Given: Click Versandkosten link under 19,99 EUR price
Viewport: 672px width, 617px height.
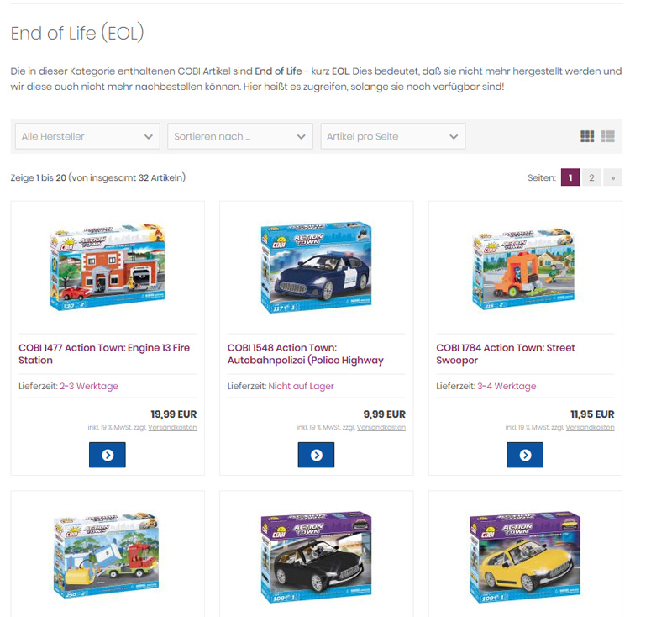Looking at the screenshot, I should [x=172, y=428].
